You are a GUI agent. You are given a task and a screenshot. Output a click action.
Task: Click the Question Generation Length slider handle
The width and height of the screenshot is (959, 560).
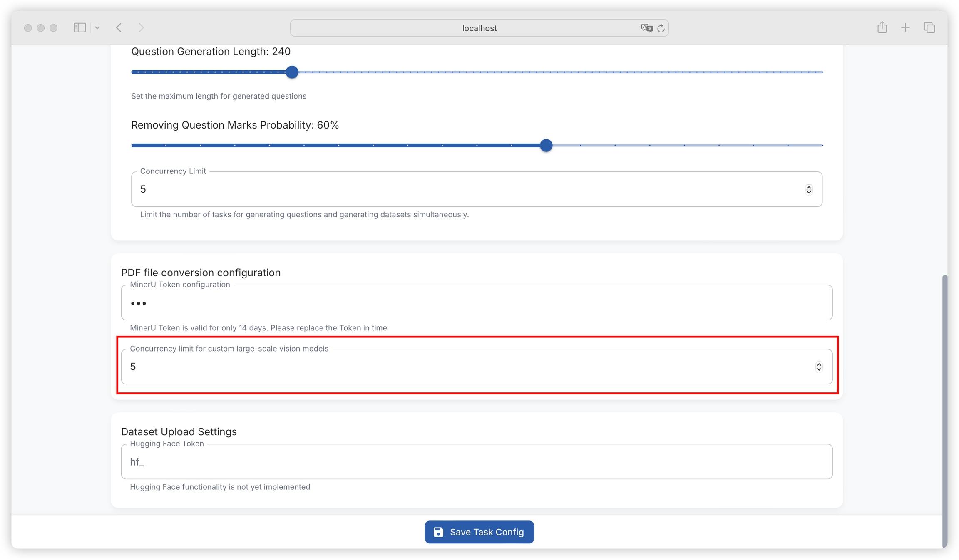[x=292, y=72]
